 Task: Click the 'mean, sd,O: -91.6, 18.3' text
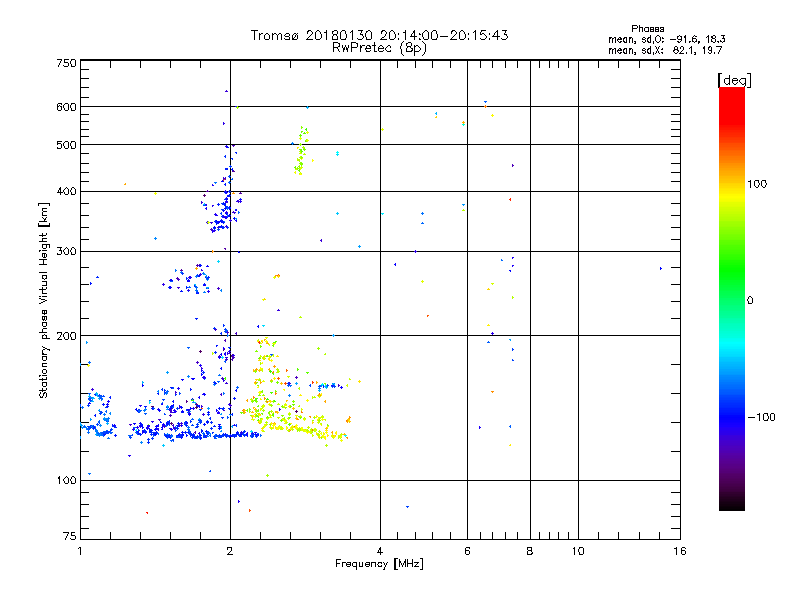click(x=666, y=39)
